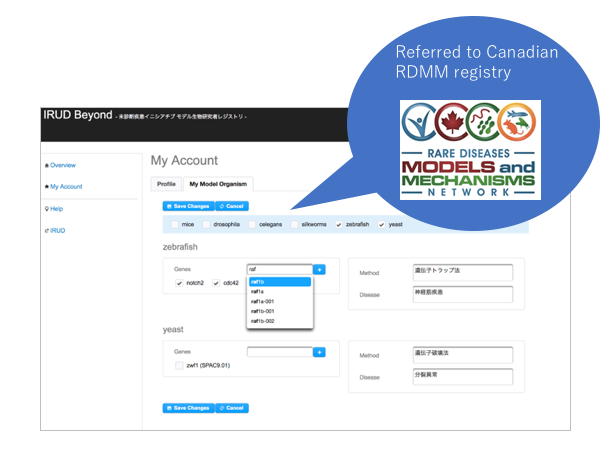Click the My Account page heading

coord(184,160)
